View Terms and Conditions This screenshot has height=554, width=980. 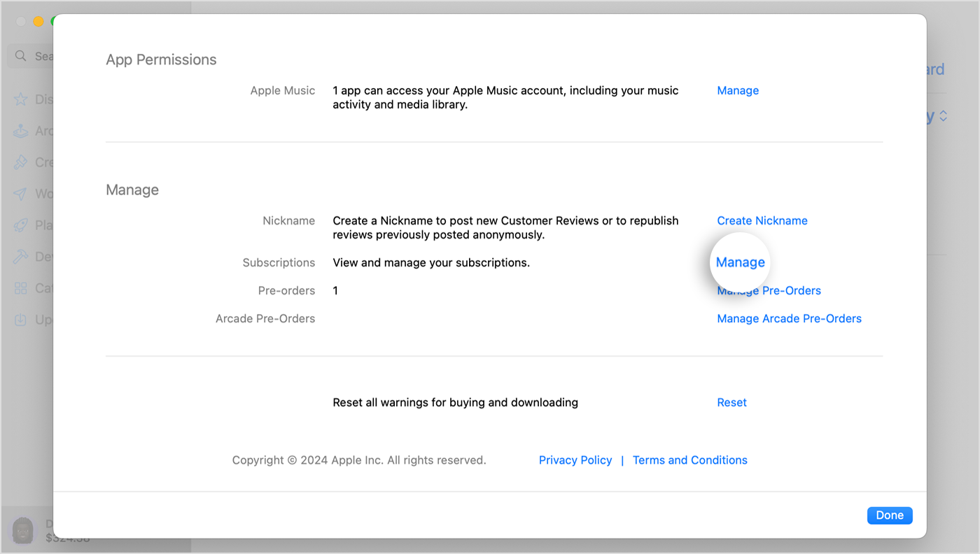(x=689, y=460)
